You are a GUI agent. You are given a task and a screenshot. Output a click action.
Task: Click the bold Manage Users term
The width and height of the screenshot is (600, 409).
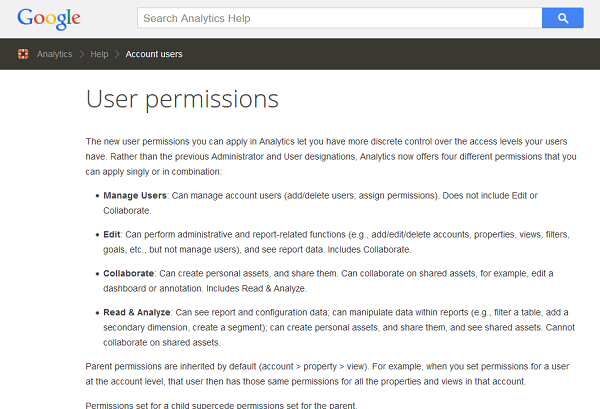click(x=135, y=196)
